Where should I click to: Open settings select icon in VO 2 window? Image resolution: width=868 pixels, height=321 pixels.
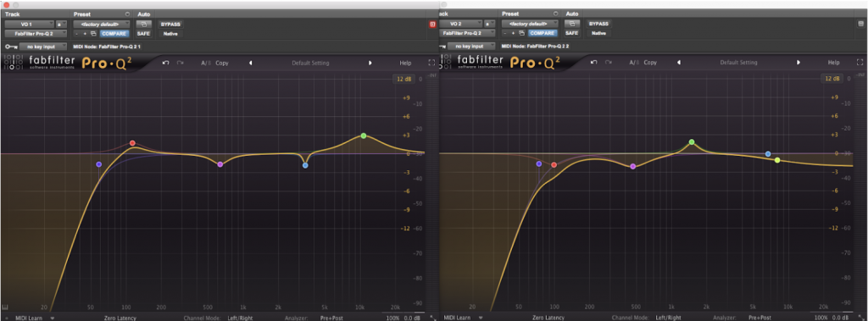(x=522, y=33)
